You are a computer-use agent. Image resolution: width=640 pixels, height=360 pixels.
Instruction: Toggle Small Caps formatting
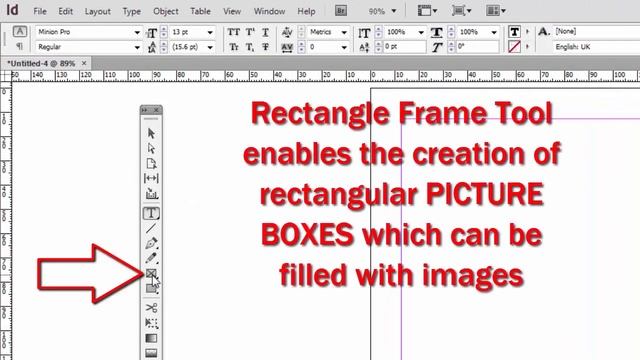click(233, 47)
